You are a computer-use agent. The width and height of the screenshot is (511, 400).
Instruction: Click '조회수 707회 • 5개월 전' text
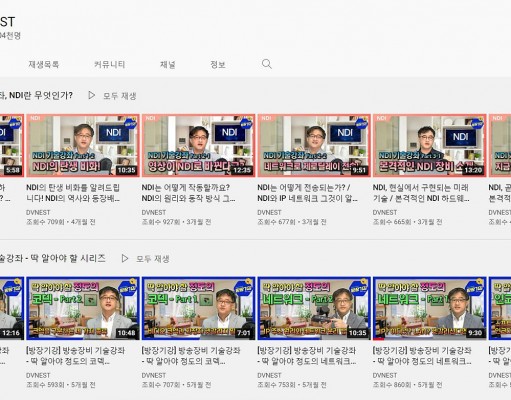coord(176,385)
